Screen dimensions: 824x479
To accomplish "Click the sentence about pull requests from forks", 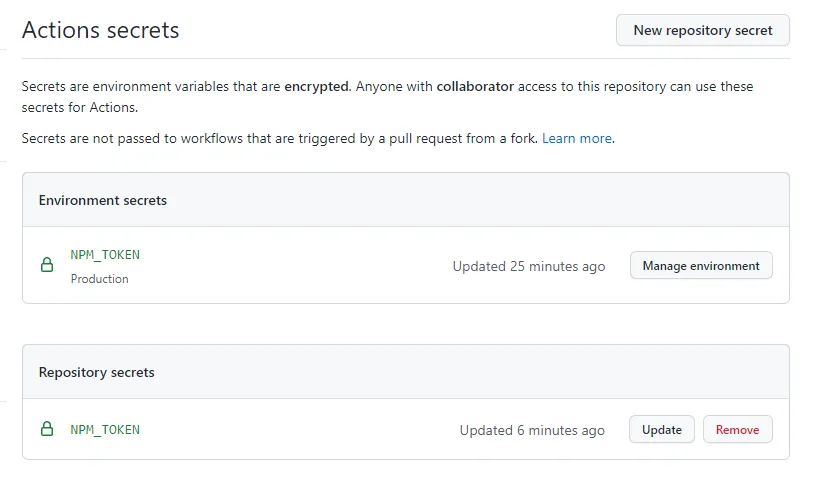I will [x=280, y=138].
